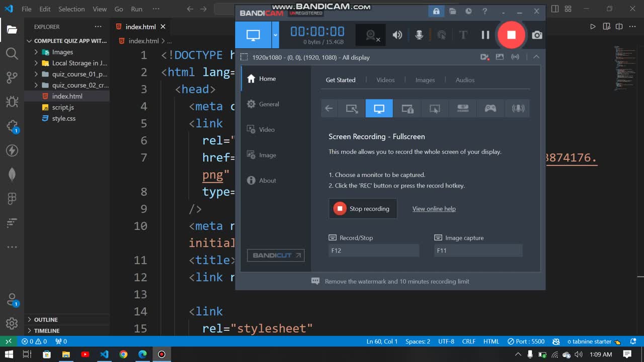Toggle the Bandicam microphone on or off
644x362 pixels.
419,35
